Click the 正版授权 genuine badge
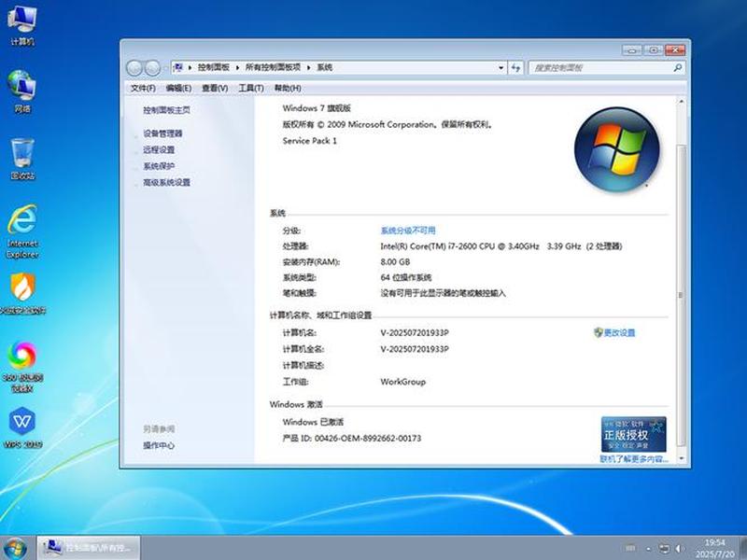The height and width of the screenshot is (560, 747). [x=633, y=434]
